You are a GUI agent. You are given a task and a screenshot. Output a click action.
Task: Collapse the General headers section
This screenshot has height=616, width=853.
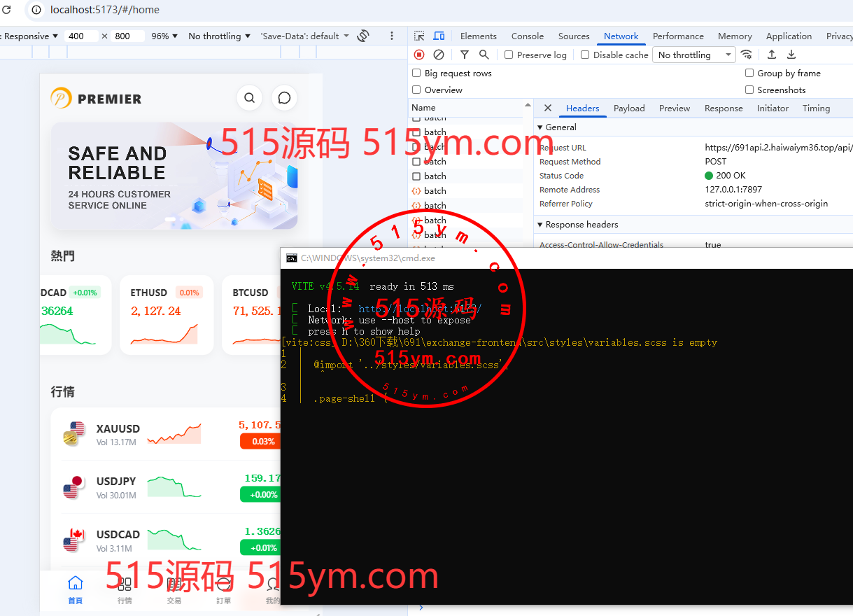pyautogui.click(x=540, y=127)
